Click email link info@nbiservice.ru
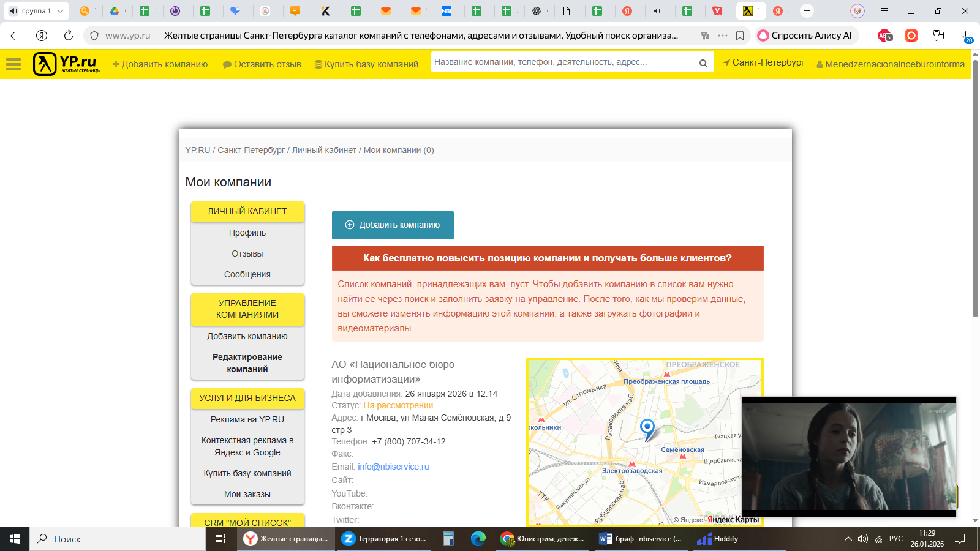 393,467
